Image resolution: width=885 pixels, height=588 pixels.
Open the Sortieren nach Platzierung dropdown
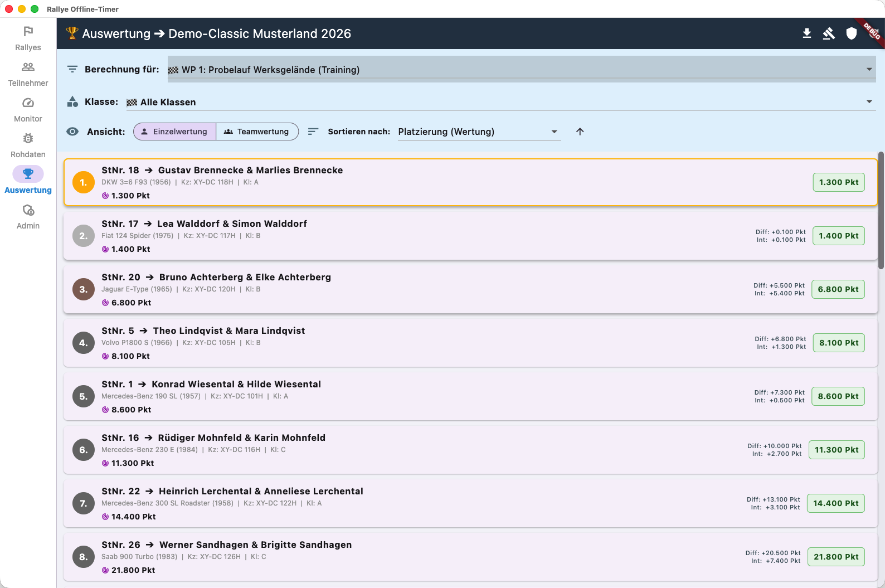(479, 132)
